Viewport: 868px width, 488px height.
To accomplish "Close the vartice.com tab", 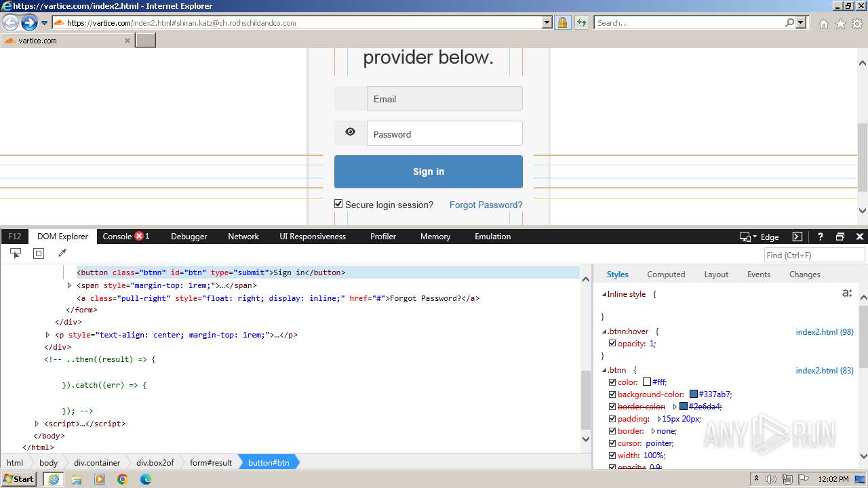I will pos(127,41).
